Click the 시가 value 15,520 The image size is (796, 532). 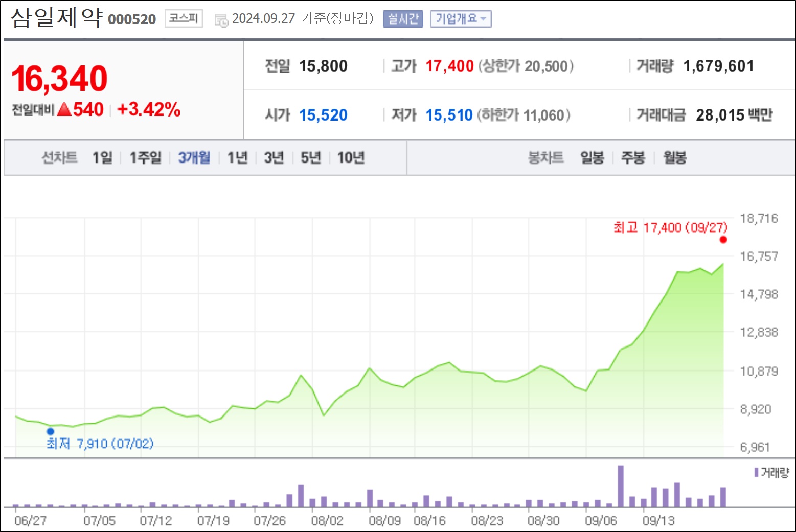(x=323, y=115)
